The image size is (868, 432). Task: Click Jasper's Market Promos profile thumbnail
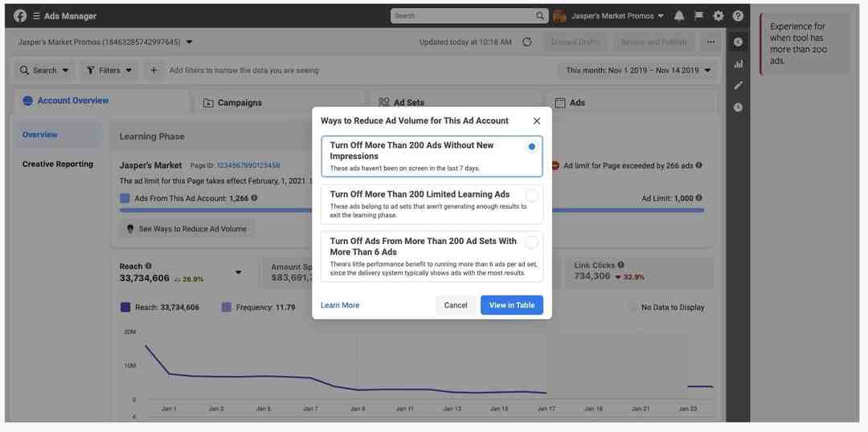[x=559, y=16]
